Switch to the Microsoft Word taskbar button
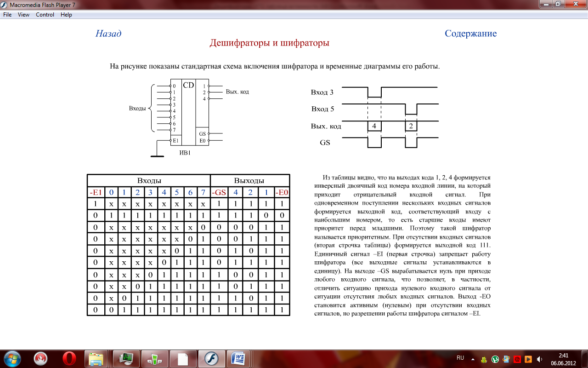 tap(239, 358)
